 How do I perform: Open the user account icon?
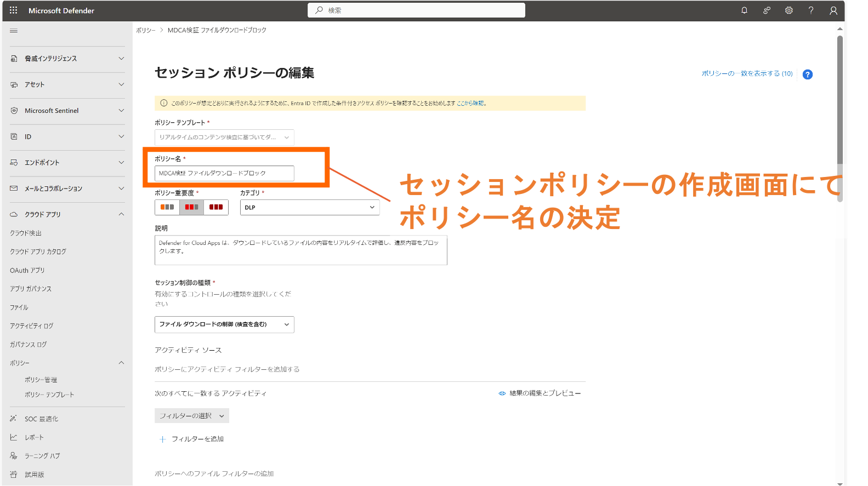pos(833,10)
